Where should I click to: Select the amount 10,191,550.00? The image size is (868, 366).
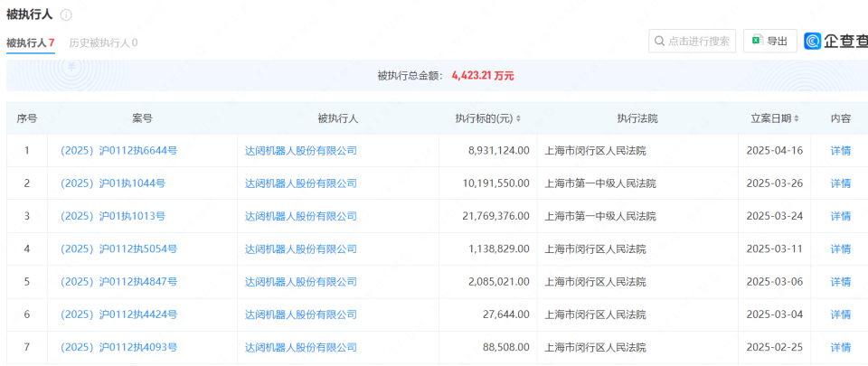pyautogui.click(x=496, y=183)
